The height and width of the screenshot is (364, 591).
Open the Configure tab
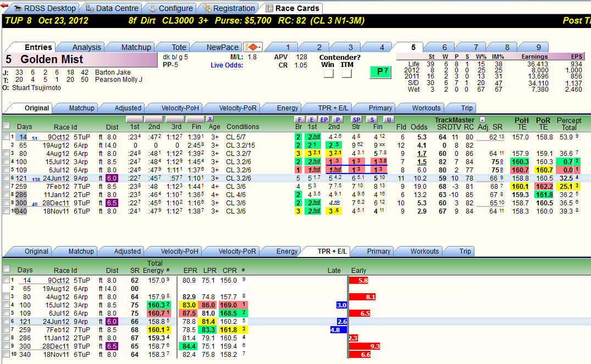171,8
